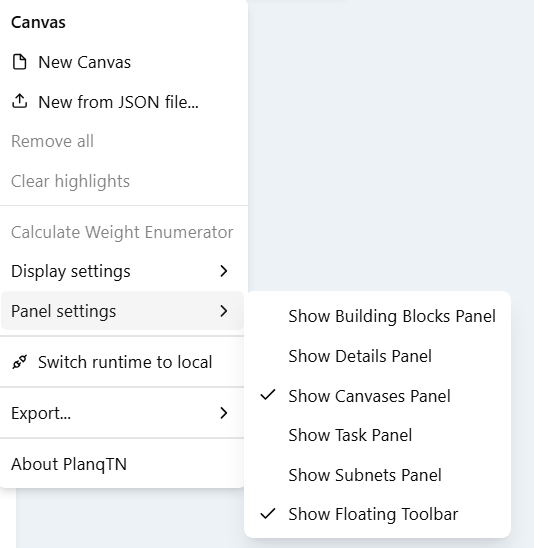Toggle off Show Canvases Panel

click(x=377, y=396)
